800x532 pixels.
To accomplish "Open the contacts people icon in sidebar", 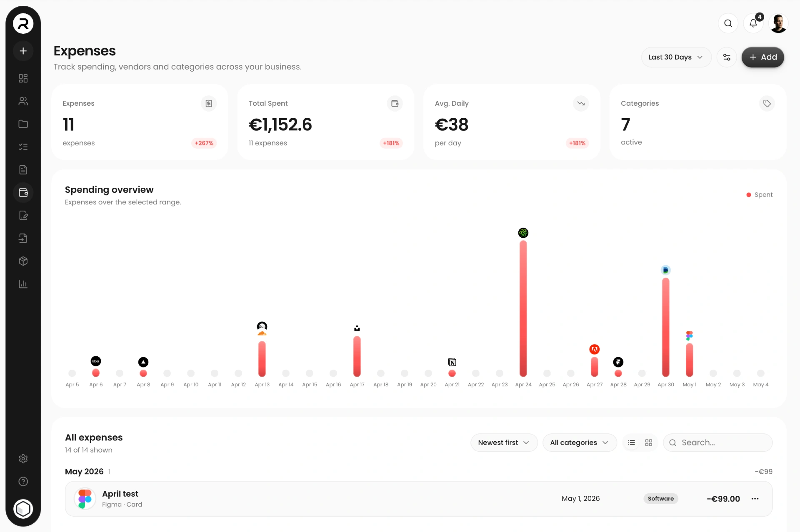I will point(23,101).
